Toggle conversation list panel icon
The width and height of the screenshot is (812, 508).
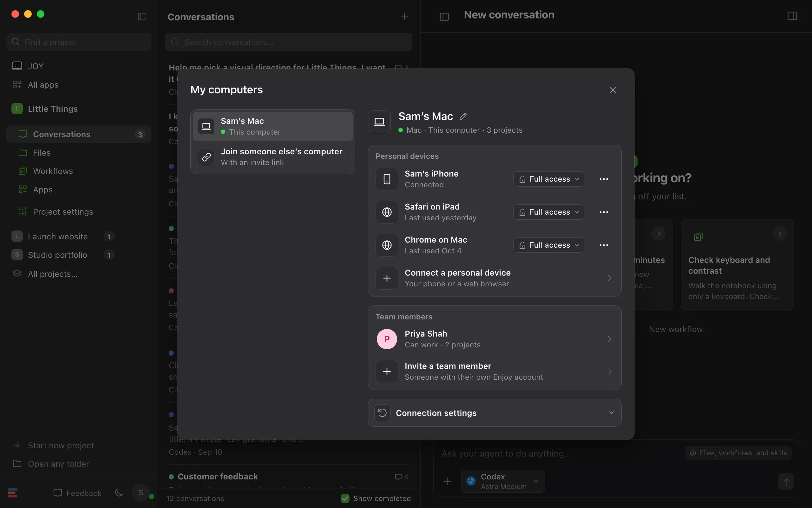pos(444,17)
